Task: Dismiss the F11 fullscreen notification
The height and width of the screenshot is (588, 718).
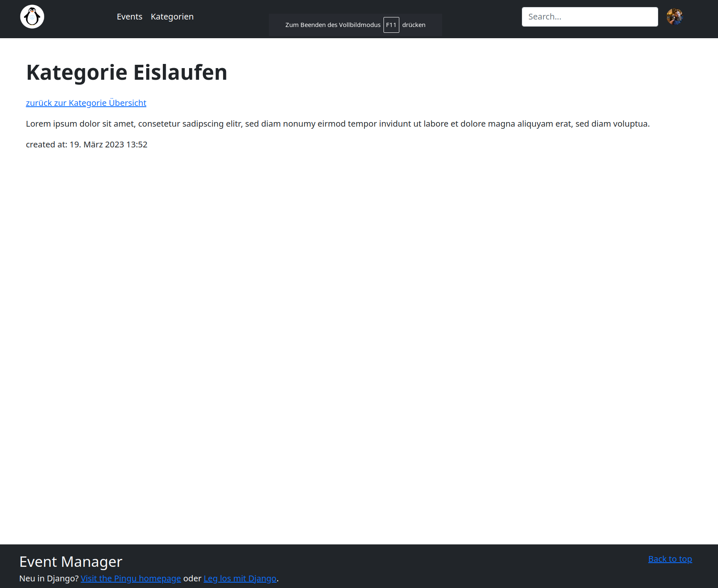Action: click(x=355, y=24)
